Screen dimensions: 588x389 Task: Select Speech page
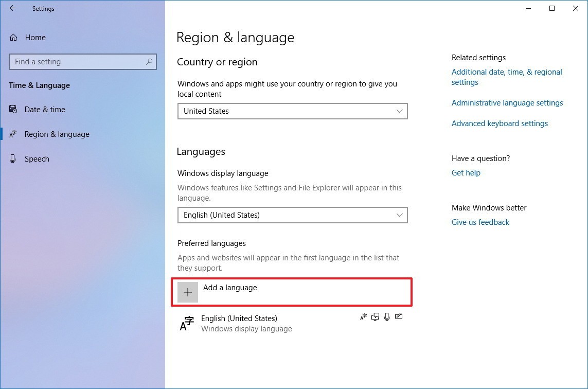tap(37, 159)
